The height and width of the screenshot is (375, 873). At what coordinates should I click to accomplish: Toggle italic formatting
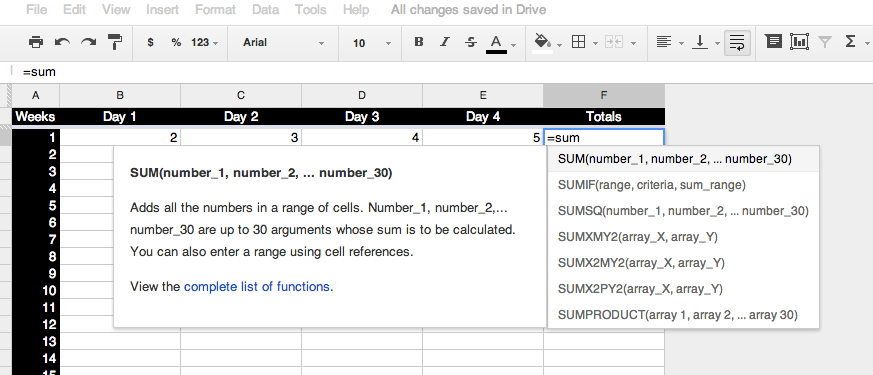[444, 42]
